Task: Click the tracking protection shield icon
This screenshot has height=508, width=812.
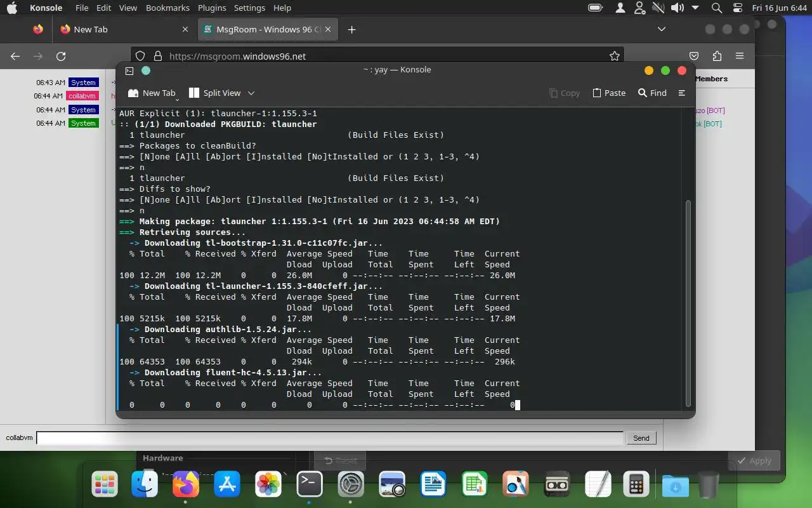Action: coord(141,56)
